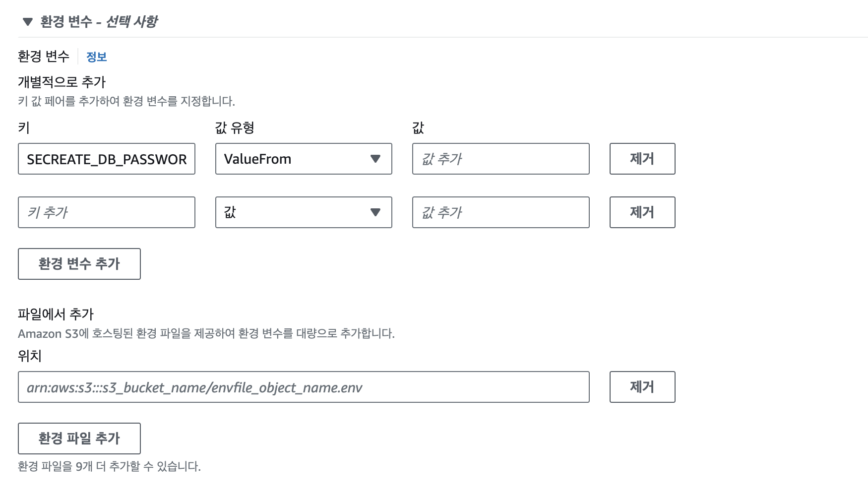Viewport: 868px width, 503px height.
Task: Click the 값 유형 column label
Action: 235,128
